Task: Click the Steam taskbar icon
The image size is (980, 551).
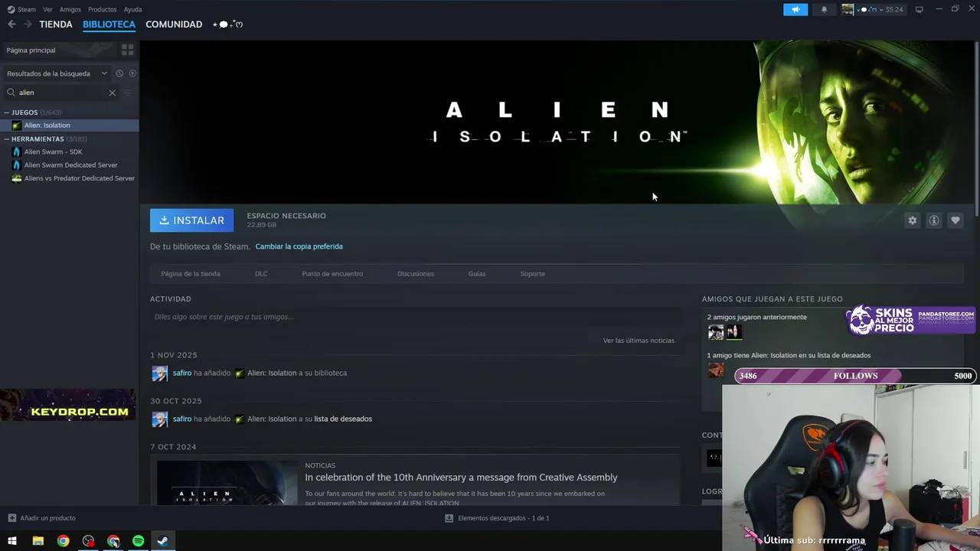Action: point(162,541)
